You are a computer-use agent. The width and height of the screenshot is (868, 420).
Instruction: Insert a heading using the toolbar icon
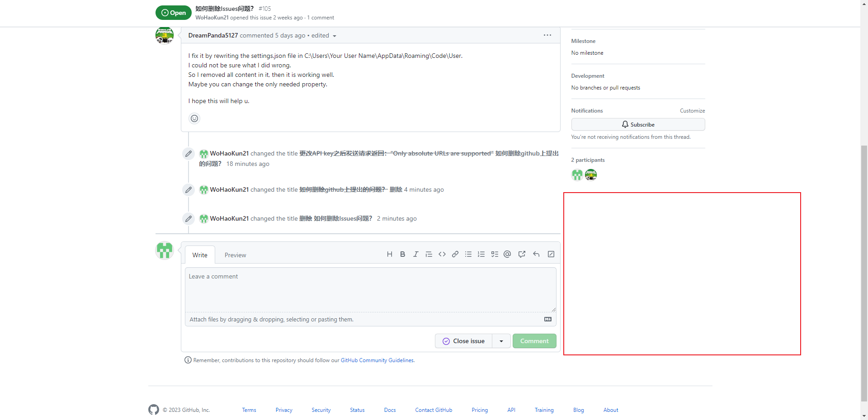(389, 254)
